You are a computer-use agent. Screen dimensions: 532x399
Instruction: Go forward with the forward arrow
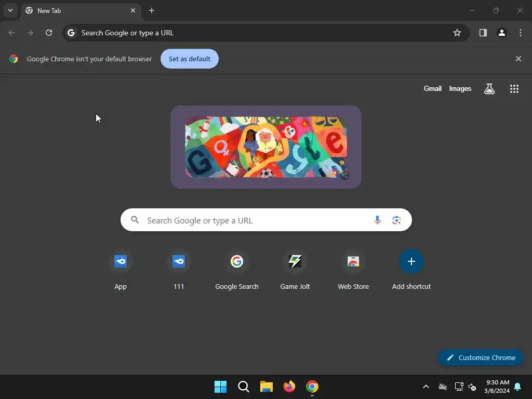point(30,33)
